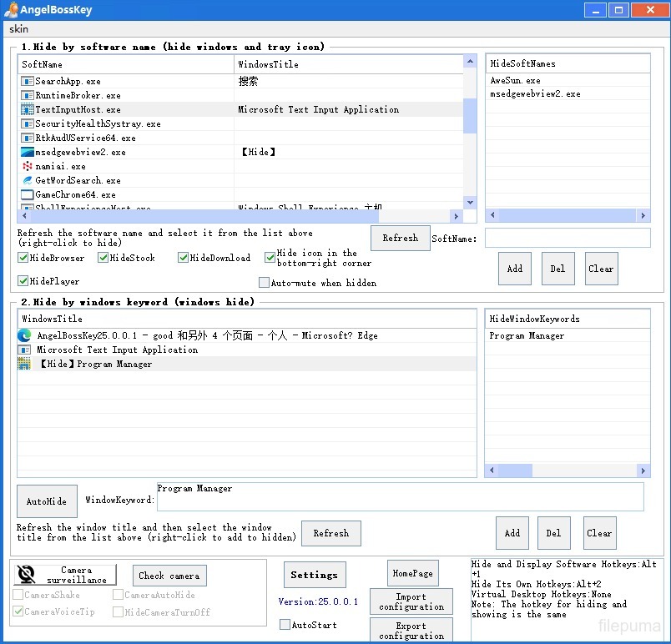Click Del in the window keyword section
The height and width of the screenshot is (644, 671).
click(x=554, y=533)
